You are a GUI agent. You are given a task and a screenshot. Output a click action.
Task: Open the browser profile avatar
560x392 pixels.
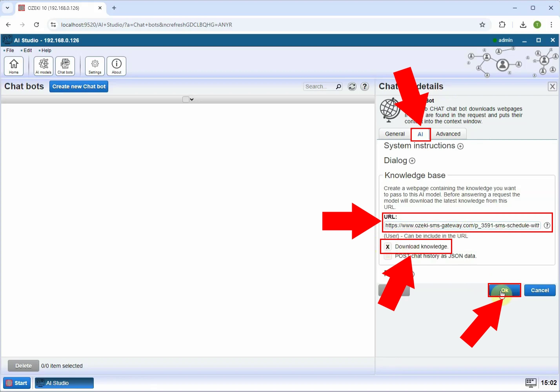pyautogui.click(x=537, y=25)
